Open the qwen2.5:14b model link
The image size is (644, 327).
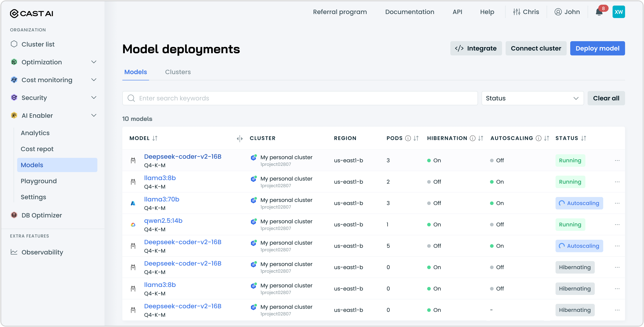[x=163, y=221]
